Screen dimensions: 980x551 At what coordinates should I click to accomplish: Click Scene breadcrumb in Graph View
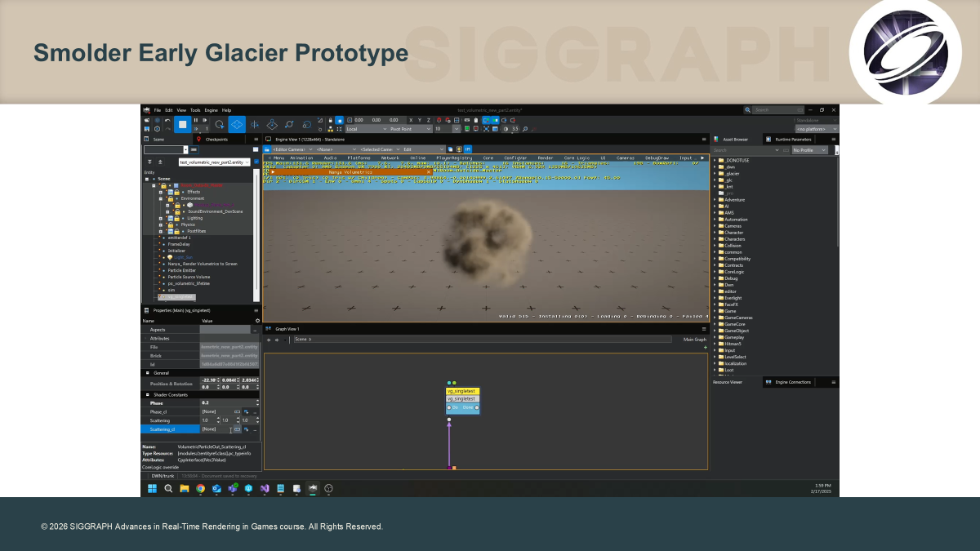301,339
